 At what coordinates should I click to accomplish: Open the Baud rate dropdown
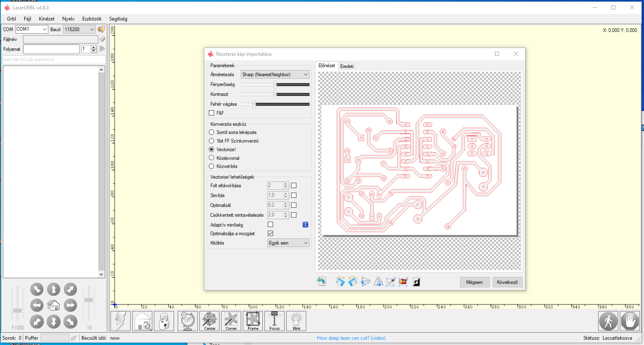79,29
